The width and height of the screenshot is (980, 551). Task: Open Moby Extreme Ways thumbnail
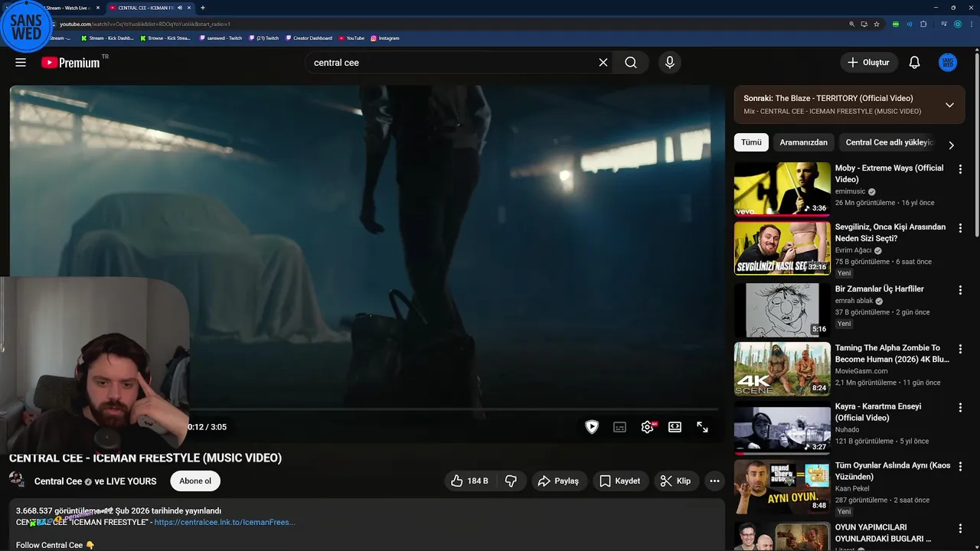coord(782,189)
